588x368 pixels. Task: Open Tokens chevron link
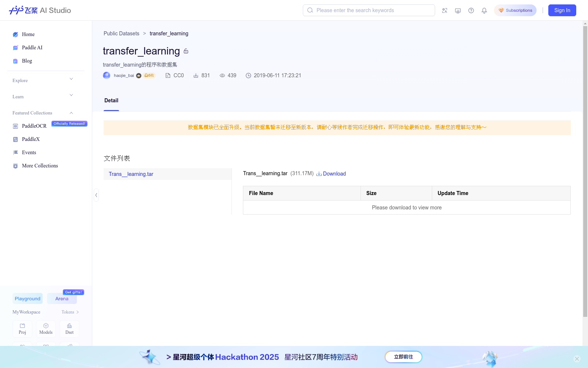(x=70, y=312)
